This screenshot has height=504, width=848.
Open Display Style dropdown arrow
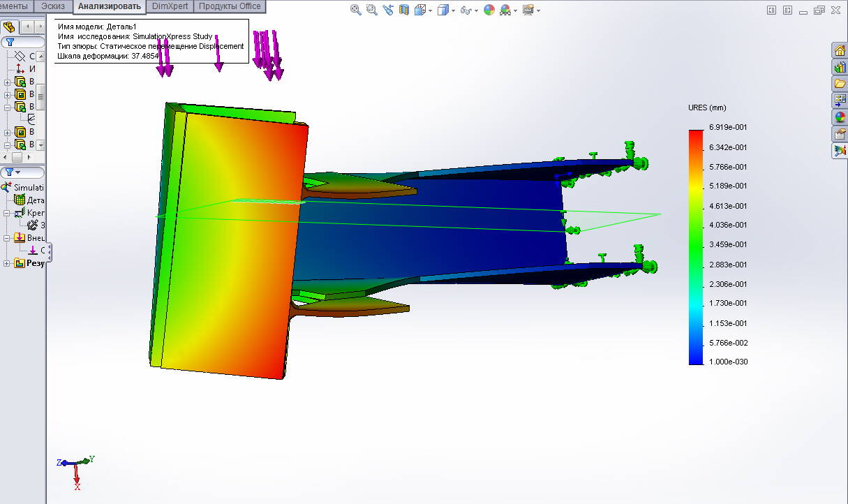coord(453,10)
